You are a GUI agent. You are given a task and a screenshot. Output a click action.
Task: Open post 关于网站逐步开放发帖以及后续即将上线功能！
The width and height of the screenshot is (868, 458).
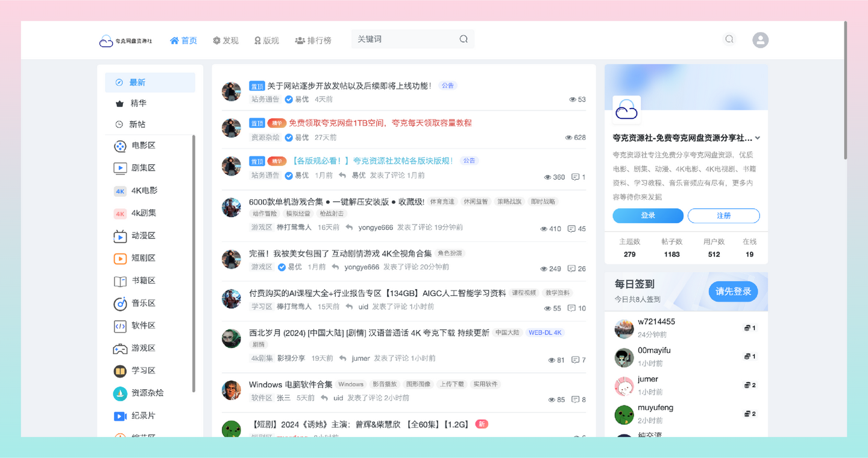coord(350,86)
